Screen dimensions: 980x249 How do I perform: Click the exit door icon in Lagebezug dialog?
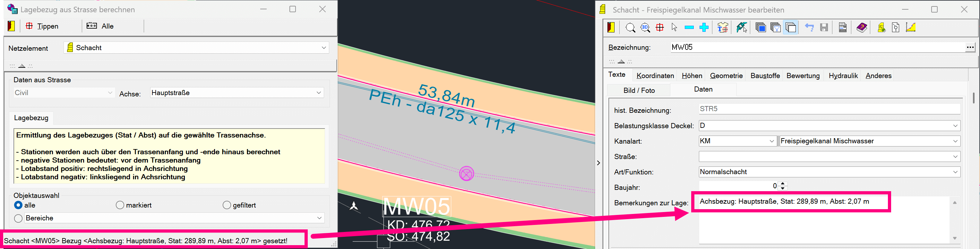coord(12,26)
